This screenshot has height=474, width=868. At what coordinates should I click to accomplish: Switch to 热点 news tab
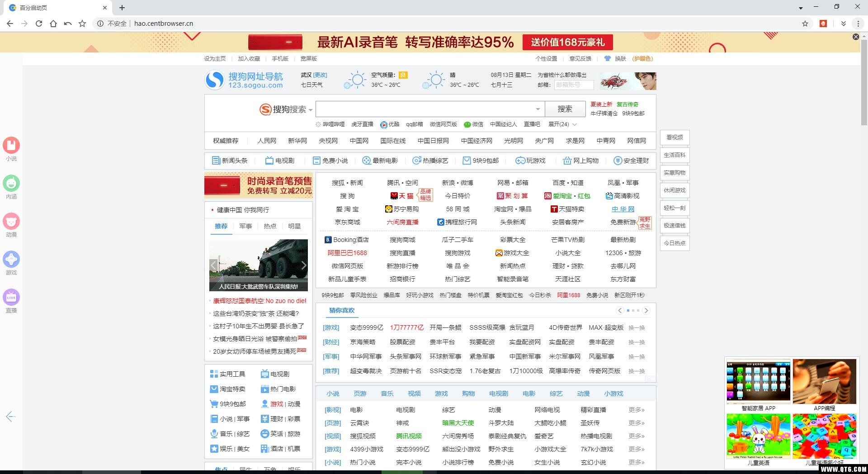(x=270, y=226)
